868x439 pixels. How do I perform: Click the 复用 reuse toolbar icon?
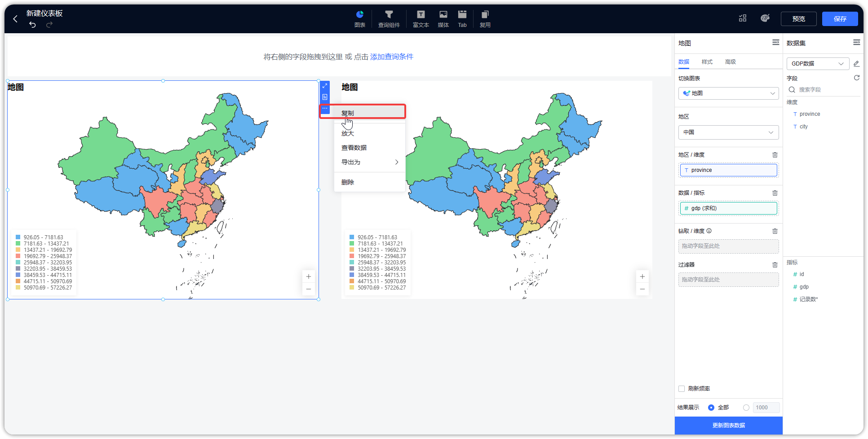(485, 19)
